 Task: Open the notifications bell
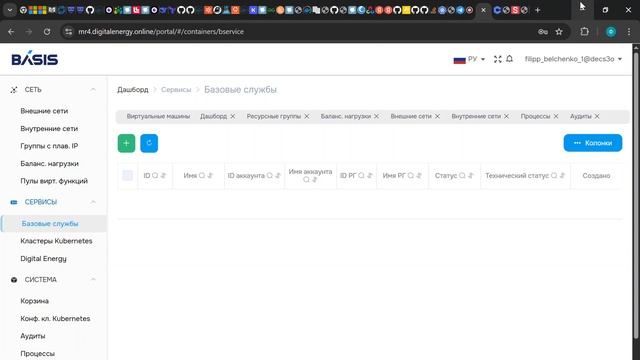509,59
